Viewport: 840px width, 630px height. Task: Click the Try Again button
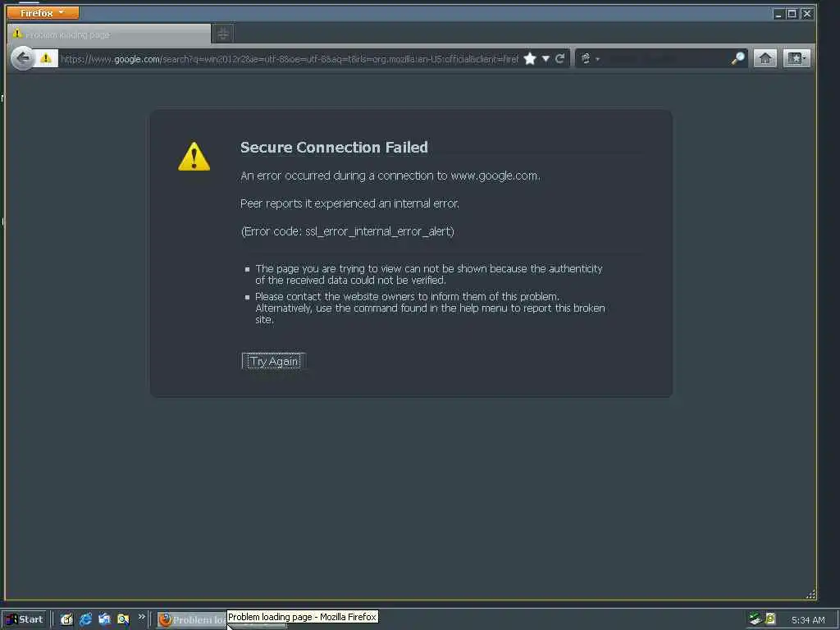[274, 361]
